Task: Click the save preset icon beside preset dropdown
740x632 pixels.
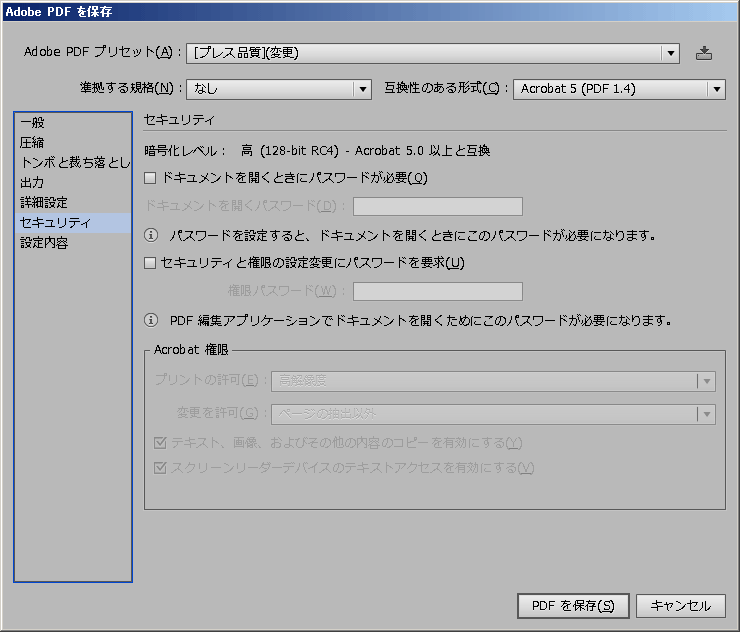Action: [704, 53]
